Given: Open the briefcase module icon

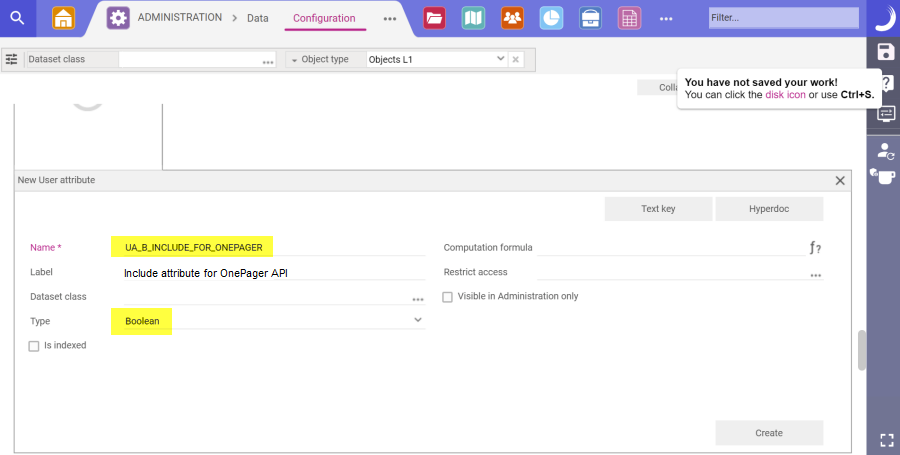Looking at the screenshot, I should [x=590, y=18].
